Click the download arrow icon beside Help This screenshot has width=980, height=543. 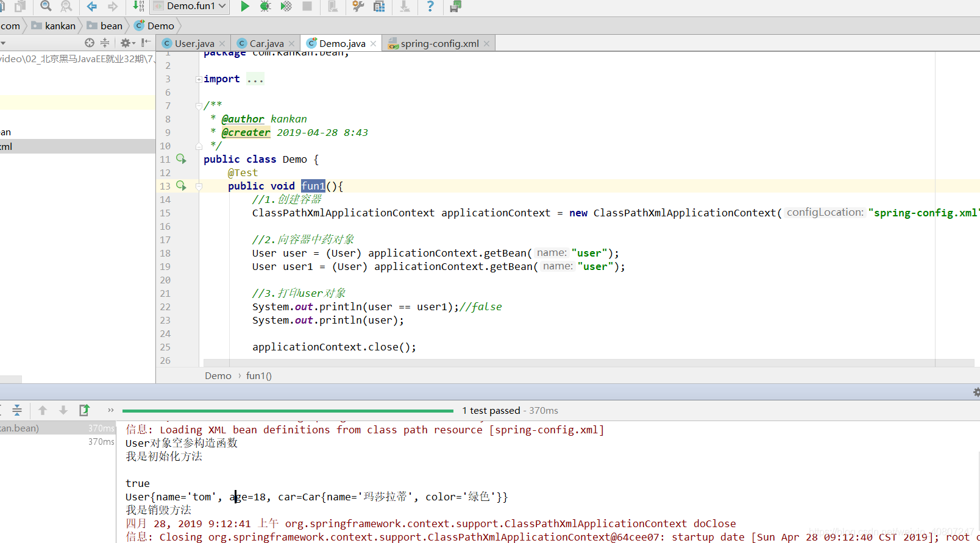coord(405,6)
